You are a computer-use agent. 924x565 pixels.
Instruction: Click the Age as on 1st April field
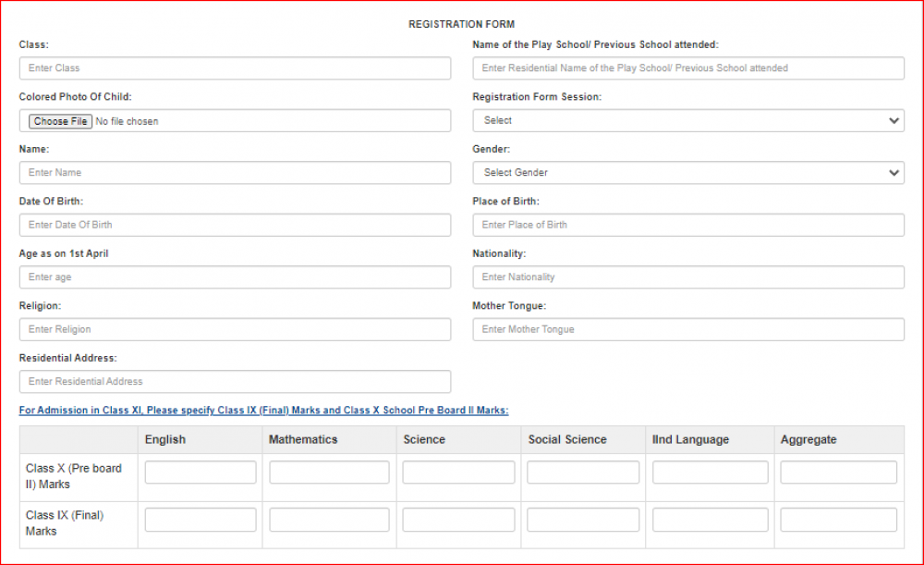(x=235, y=277)
